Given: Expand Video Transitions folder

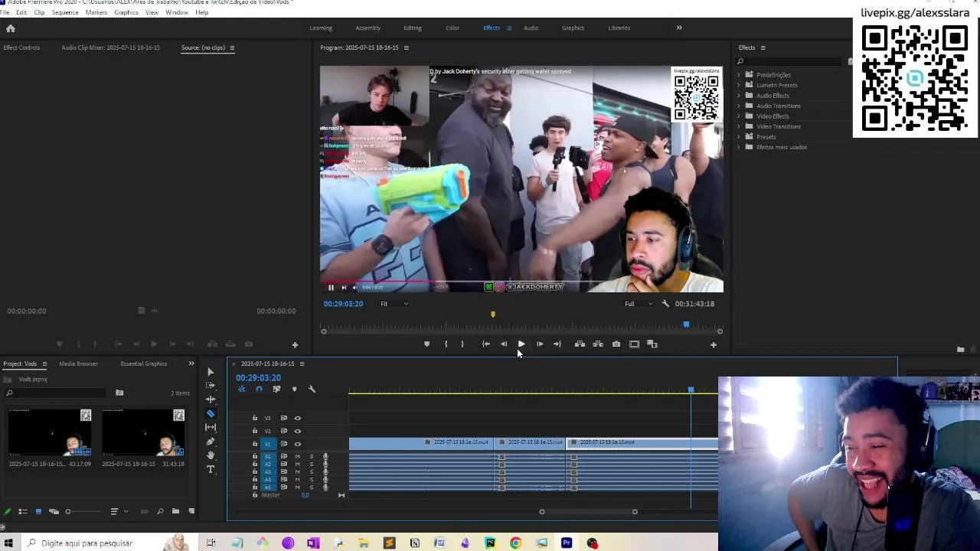Looking at the screenshot, I should click(739, 126).
